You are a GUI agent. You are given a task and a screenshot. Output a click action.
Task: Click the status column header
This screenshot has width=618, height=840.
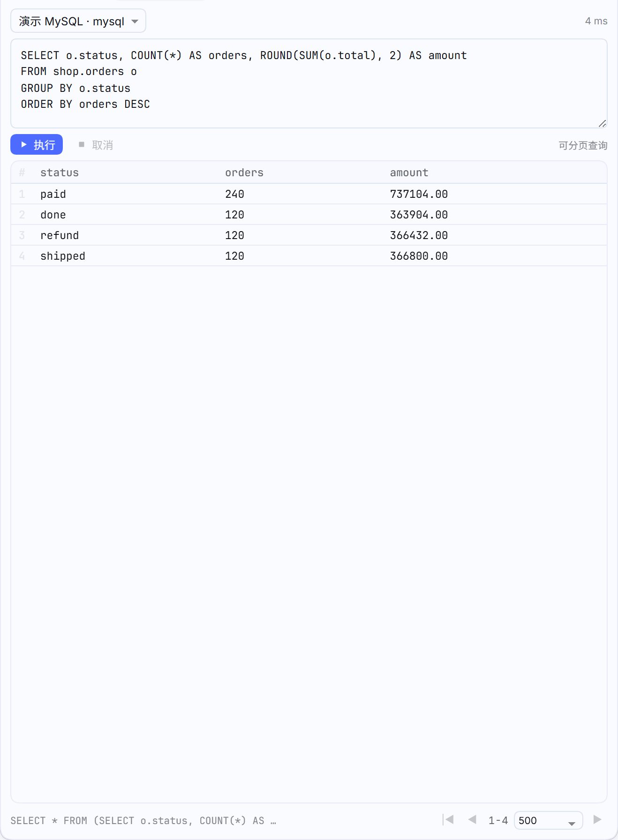click(x=60, y=172)
